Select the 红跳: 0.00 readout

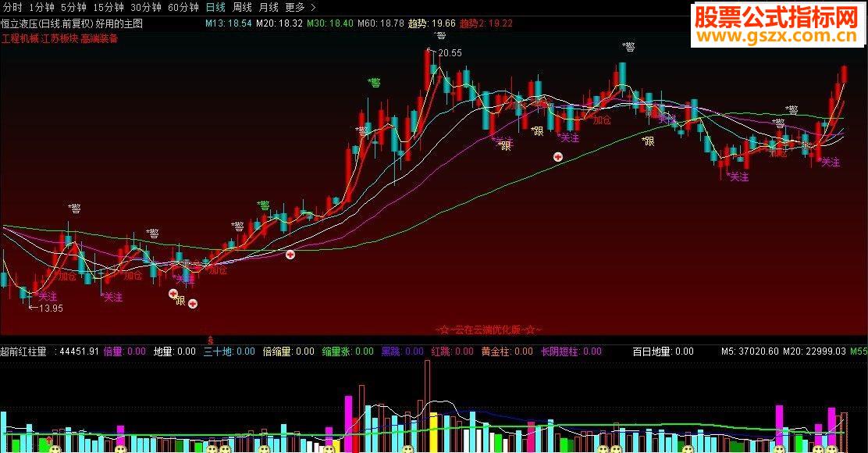coord(452,351)
